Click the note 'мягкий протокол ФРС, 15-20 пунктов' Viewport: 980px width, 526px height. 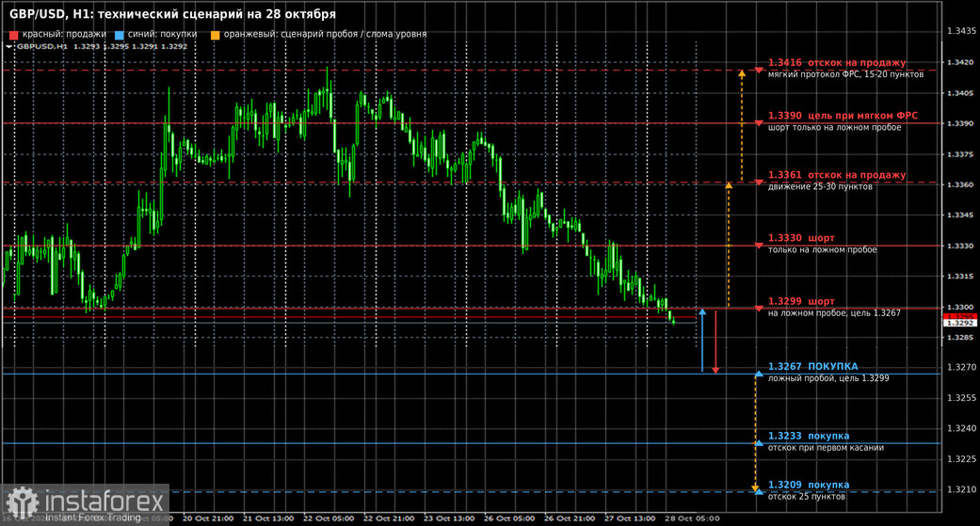coord(845,74)
